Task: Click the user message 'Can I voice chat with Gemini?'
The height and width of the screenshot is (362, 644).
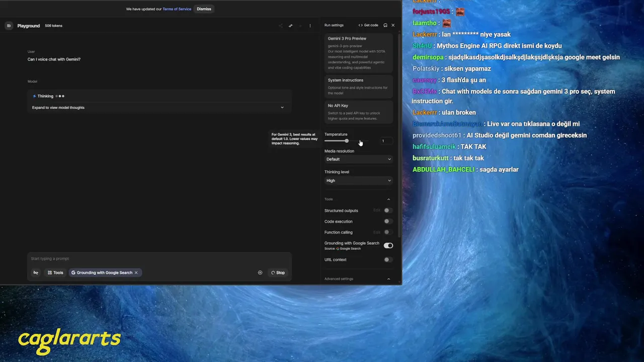Action: [54, 59]
